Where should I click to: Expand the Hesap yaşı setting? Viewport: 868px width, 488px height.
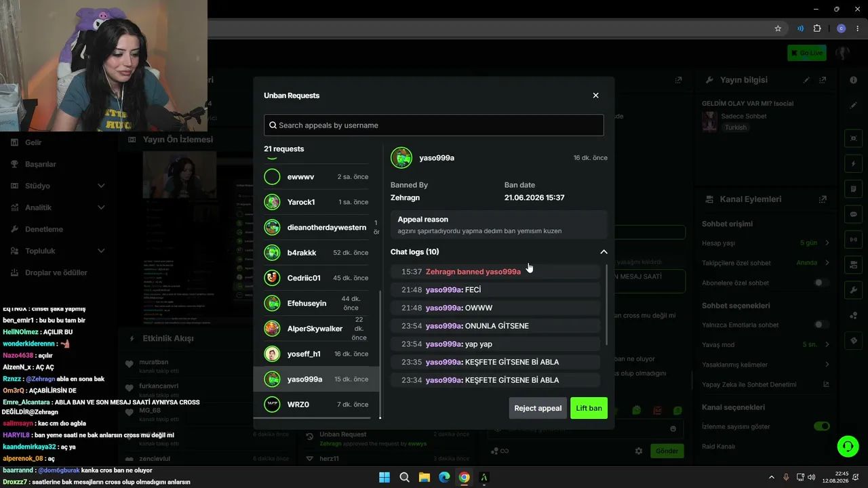pos(766,243)
